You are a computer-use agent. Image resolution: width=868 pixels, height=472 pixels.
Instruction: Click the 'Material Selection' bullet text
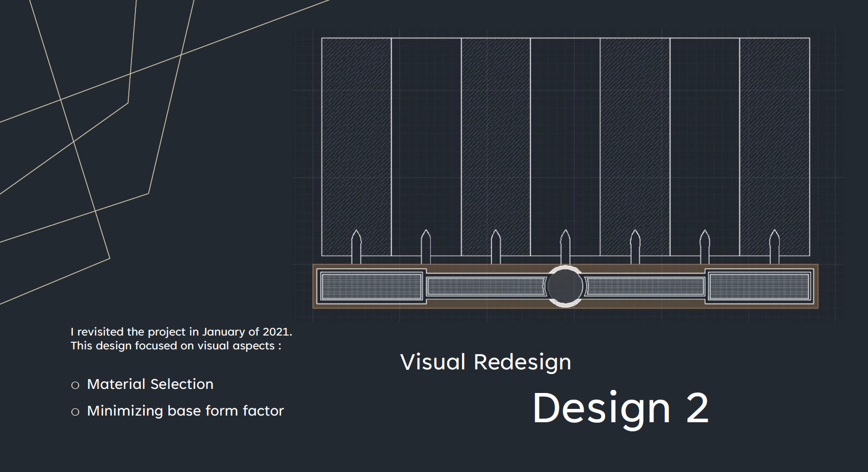[150, 384]
